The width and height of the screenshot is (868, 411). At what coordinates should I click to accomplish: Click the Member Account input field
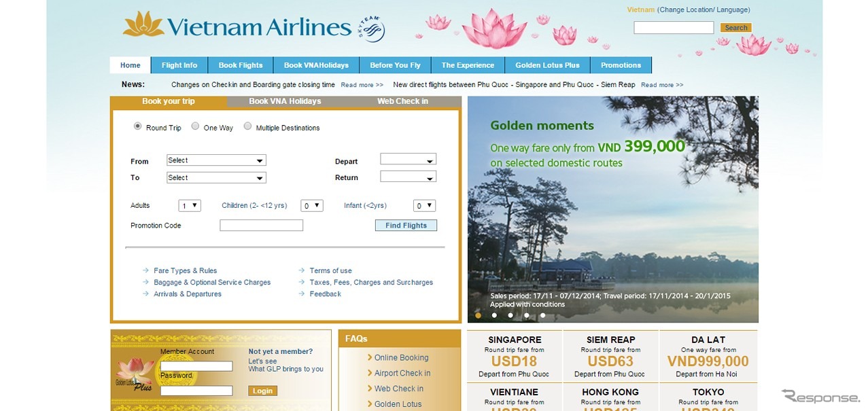coord(196,366)
